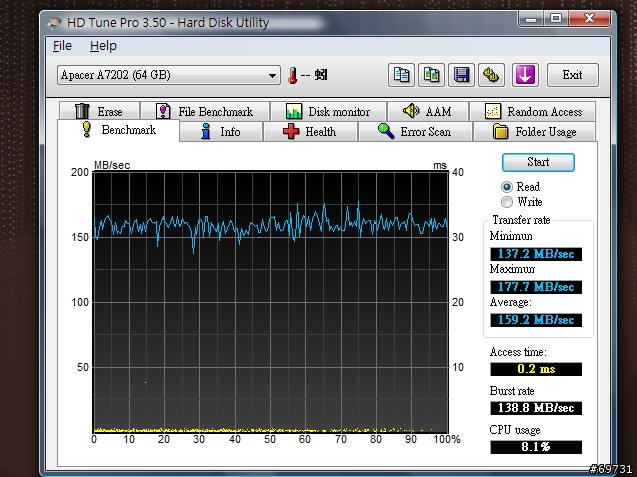Open the Help menu
Image resolution: width=637 pixels, height=477 pixels.
click(x=103, y=46)
